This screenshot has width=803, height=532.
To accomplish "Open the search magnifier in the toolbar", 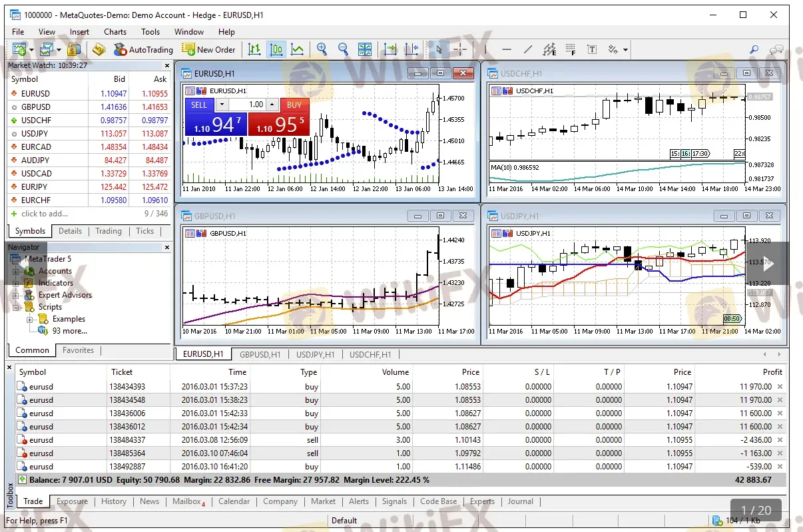I will 754,49.
